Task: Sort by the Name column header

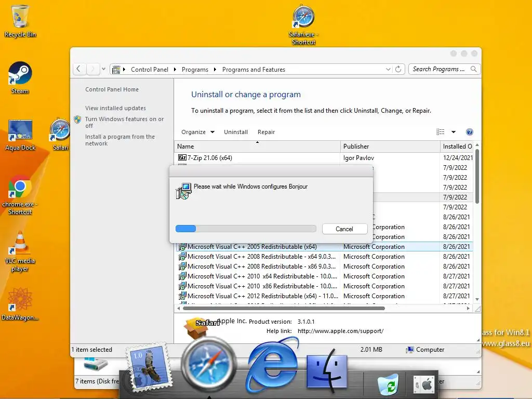Action: [258, 146]
